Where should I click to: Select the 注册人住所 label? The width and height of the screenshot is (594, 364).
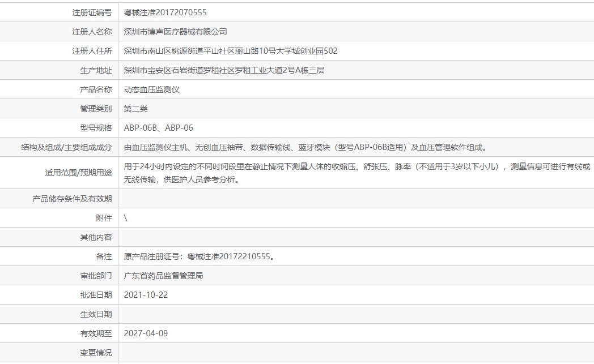(x=92, y=51)
